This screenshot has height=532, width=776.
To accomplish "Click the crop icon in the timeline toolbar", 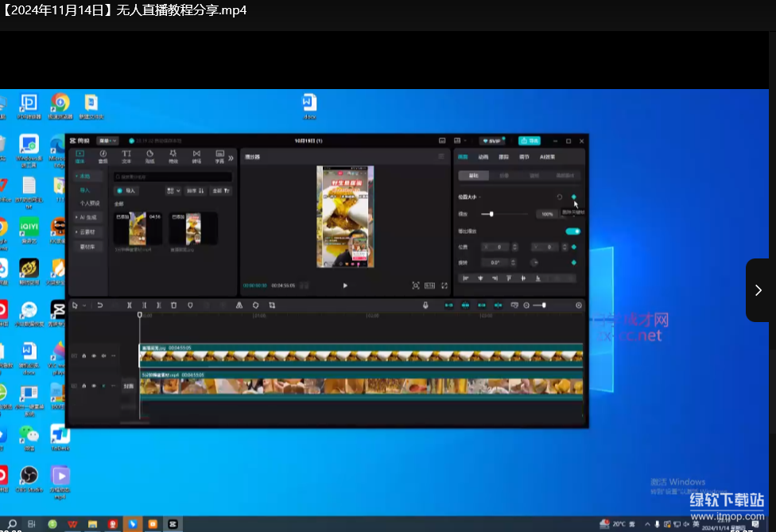I will (272, 305).
